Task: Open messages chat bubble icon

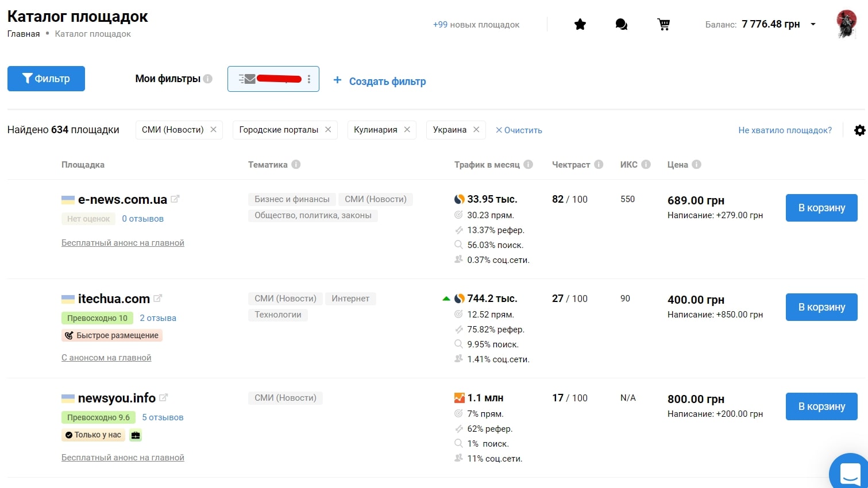Action: point(621,24)
